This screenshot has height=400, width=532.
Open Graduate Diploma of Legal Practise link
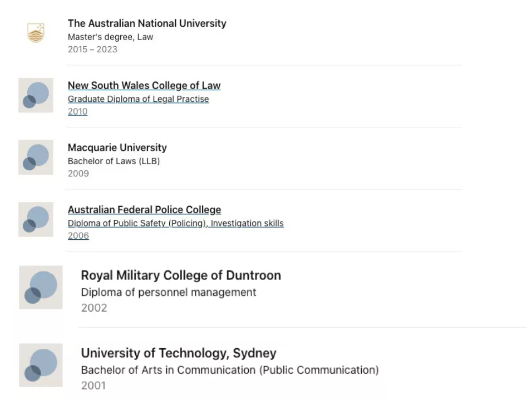coord(139,99)
